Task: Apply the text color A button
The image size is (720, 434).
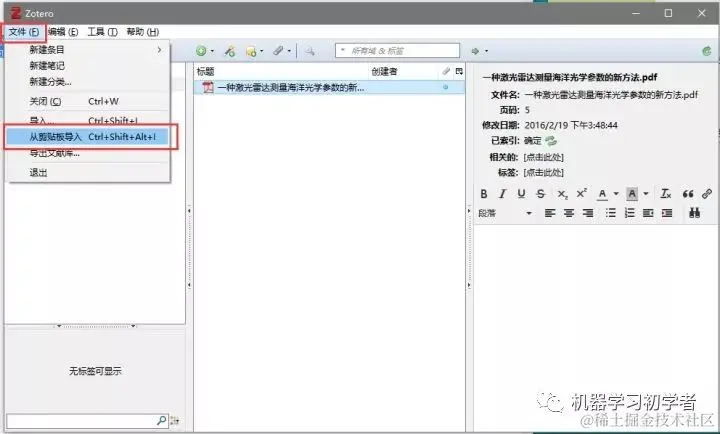Action: pyautogui.click(x=602, y=194)
